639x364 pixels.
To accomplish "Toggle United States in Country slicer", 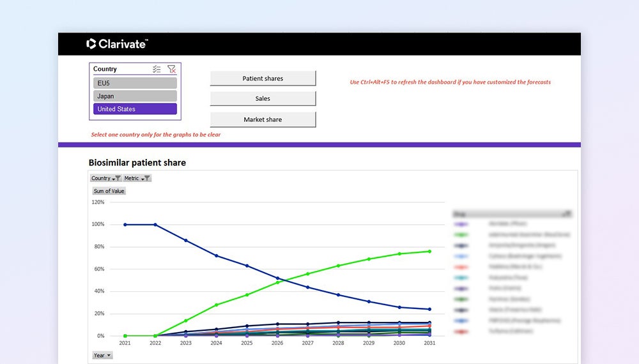I will pyautogui.click(x=135, y=109).
